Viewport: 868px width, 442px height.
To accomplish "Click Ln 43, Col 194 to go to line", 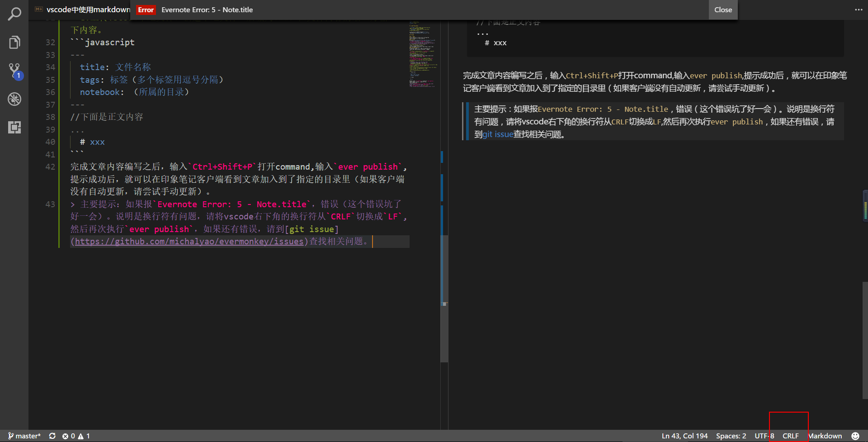I will [x=684, y=436].
